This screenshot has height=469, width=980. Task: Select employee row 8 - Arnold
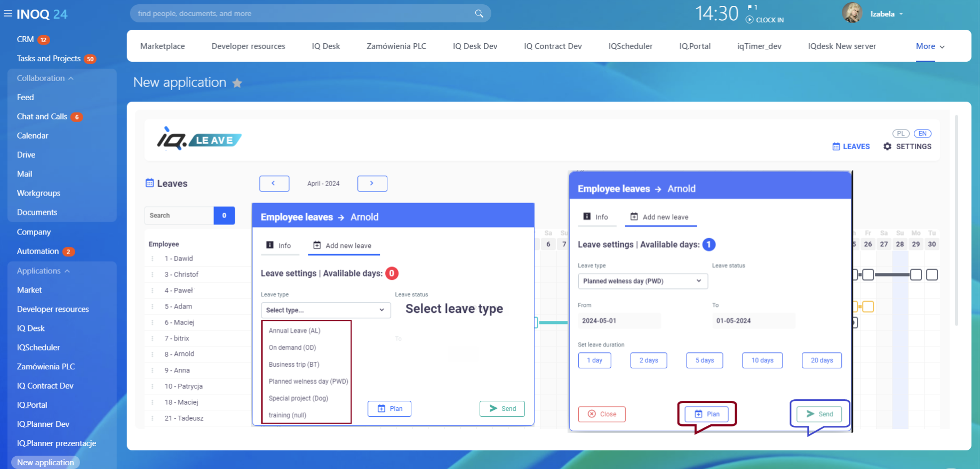click(x=179, y=354)
